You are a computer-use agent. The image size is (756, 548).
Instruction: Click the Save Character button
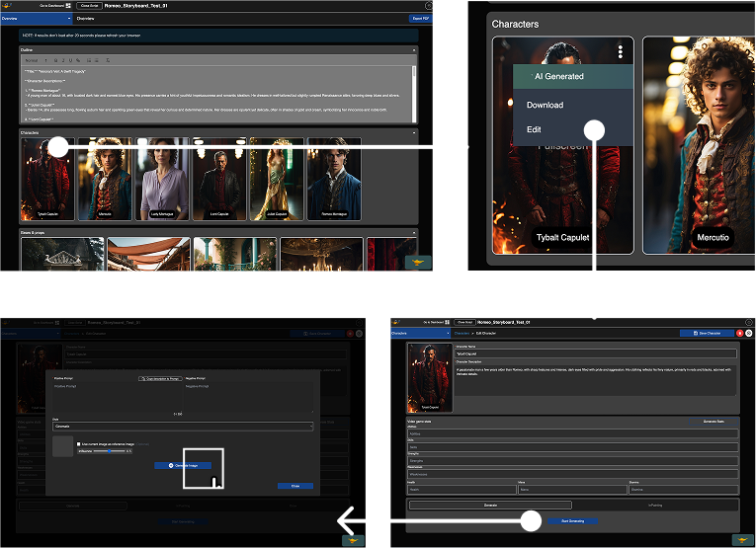pos(707,334)
